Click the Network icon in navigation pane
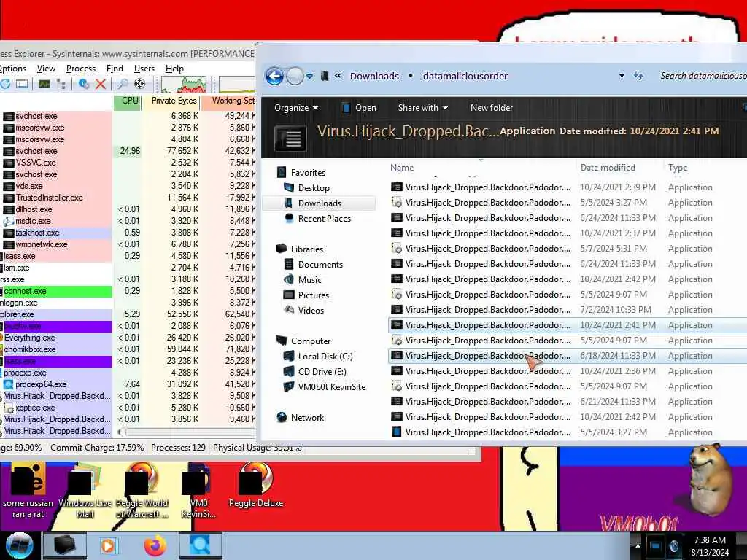 coord(282,418)
